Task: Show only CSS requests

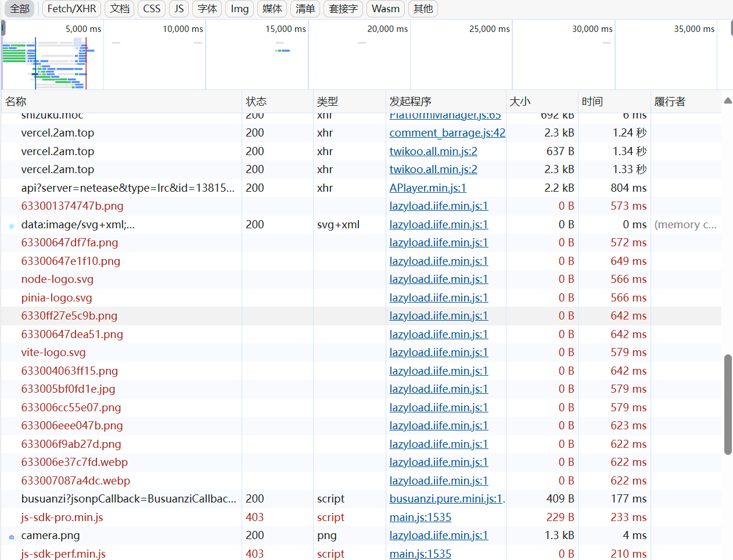Action: [x=152, y=9]
